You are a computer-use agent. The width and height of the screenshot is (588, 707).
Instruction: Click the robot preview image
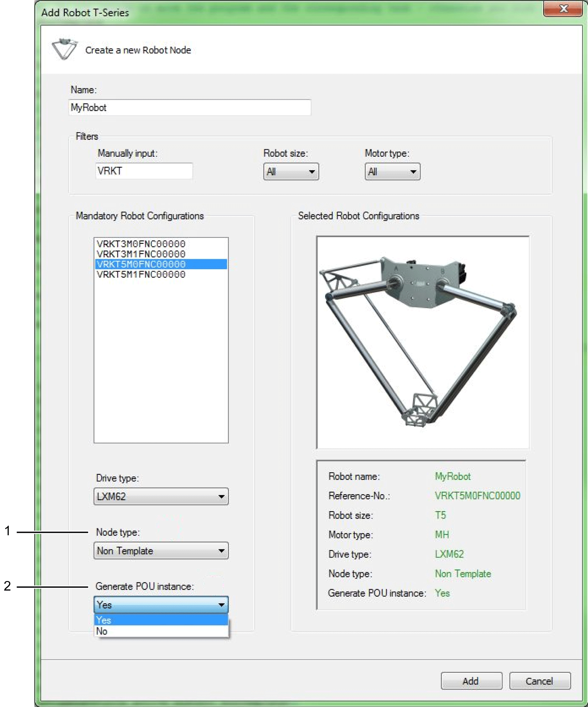point(422,343)
